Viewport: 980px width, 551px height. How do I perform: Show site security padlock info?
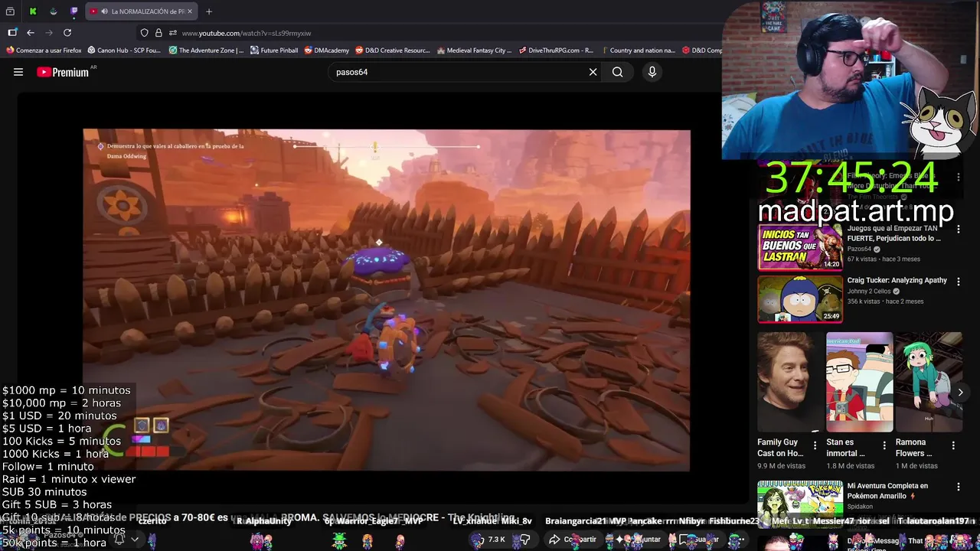pos(158,33)
